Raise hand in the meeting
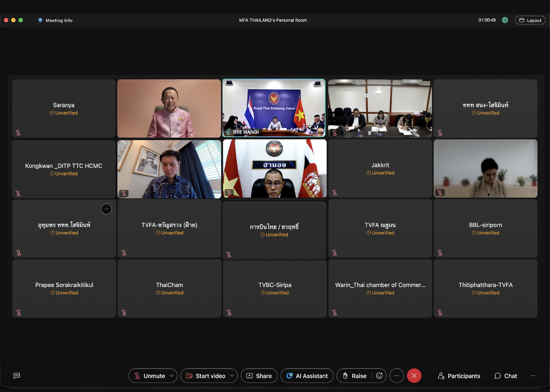 pos(355,376)
